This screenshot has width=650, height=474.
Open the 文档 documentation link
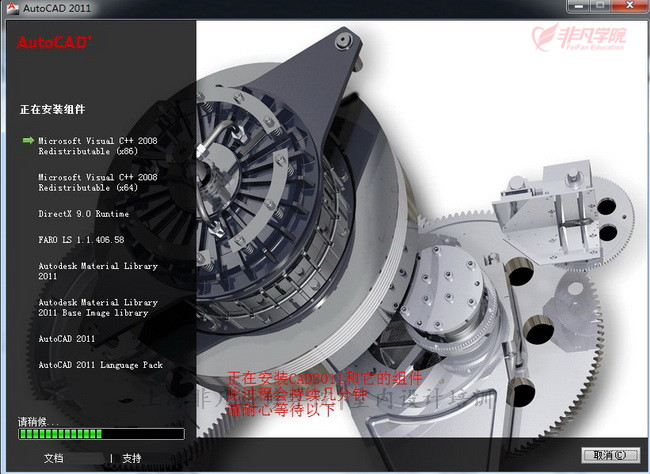[x=54, y=458]
